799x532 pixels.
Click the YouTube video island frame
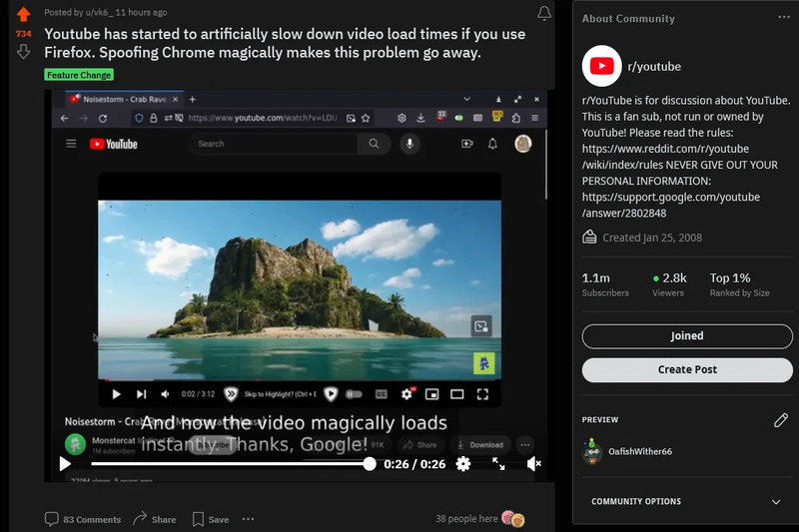pyautogui.click(x=300, y=289)
